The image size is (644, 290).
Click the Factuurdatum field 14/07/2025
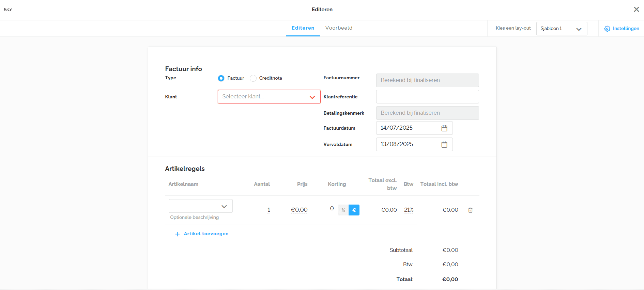tap(414, 128)
